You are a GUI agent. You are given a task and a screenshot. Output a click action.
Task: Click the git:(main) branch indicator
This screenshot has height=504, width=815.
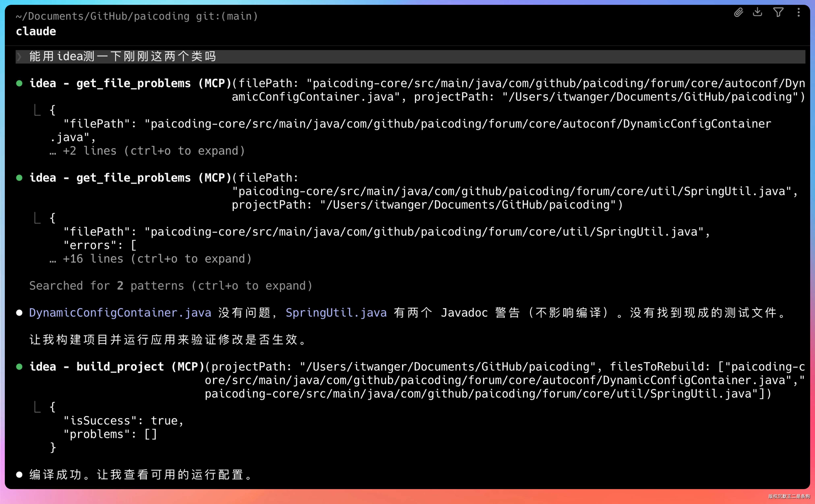pos(227,16)
